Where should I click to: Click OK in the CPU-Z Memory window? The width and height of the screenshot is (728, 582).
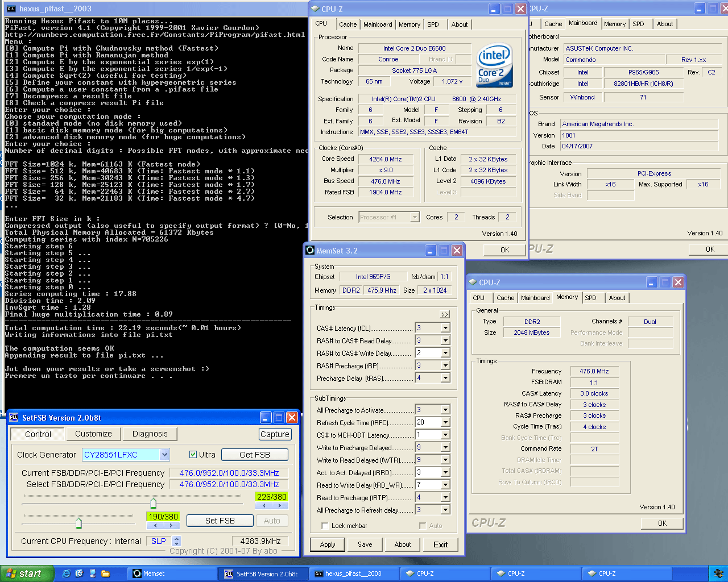tap(662, 523)
